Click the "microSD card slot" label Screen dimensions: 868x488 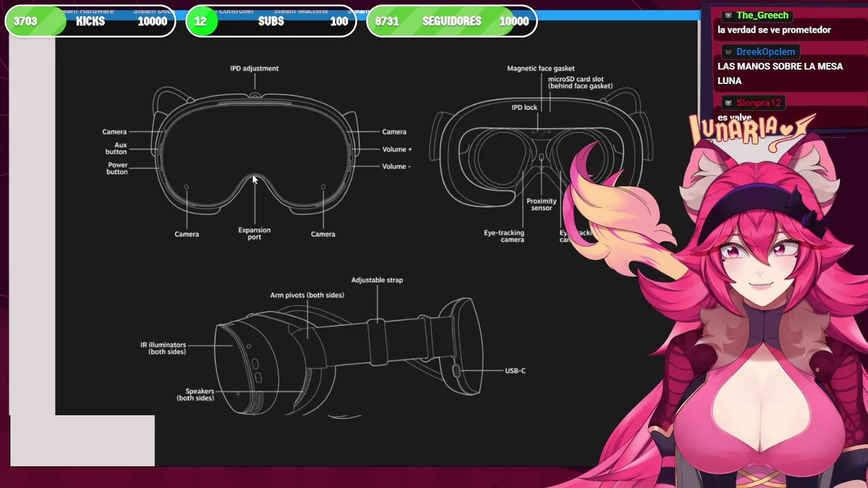click(576, 79)
